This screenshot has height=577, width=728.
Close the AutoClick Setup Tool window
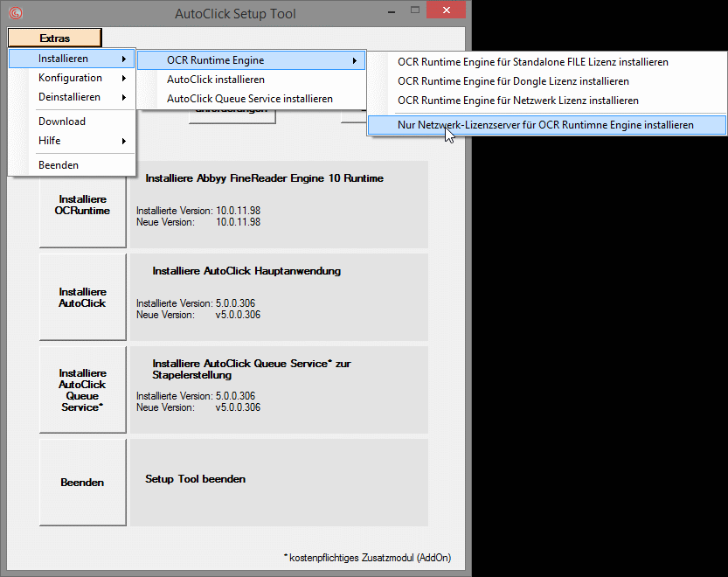[447, 10]
